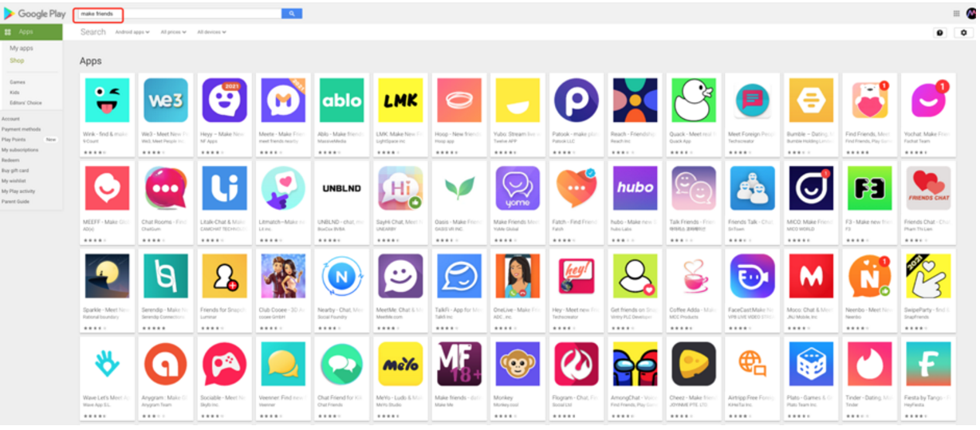980x430 pixels.
Task: Open the settings gear icon
Action: click(x=963, y=33)
